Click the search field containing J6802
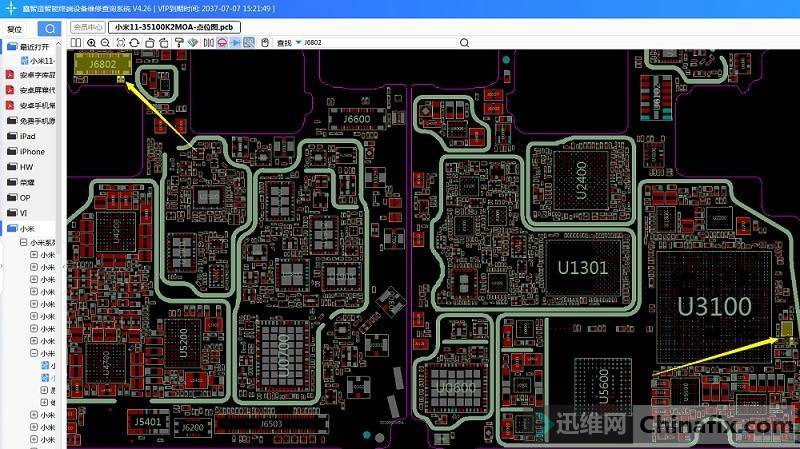This screenshot has height=449, width=800. [378, 43]
